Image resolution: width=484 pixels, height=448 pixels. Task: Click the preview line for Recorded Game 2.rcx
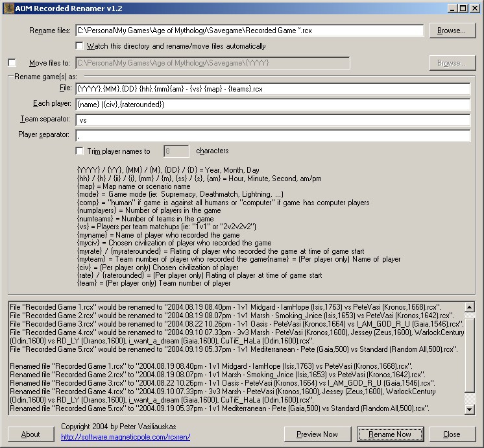pos(232,316)
